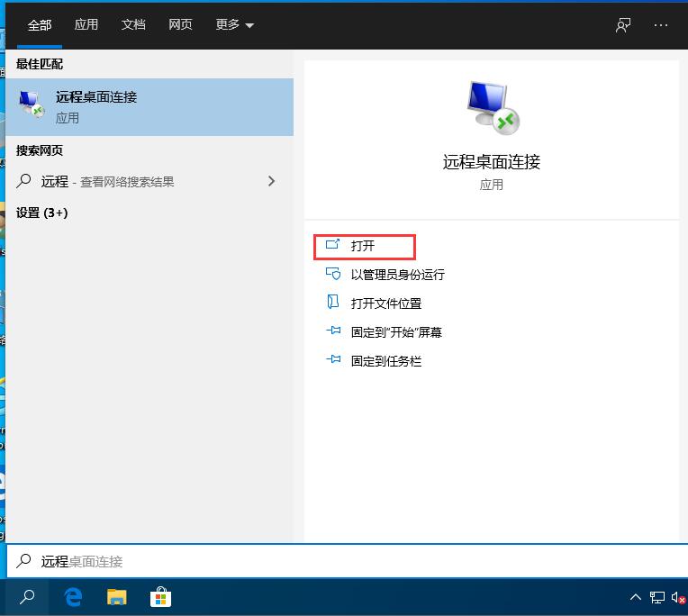Expand the 更多 dropdown filter

click(x=234, y=25)
